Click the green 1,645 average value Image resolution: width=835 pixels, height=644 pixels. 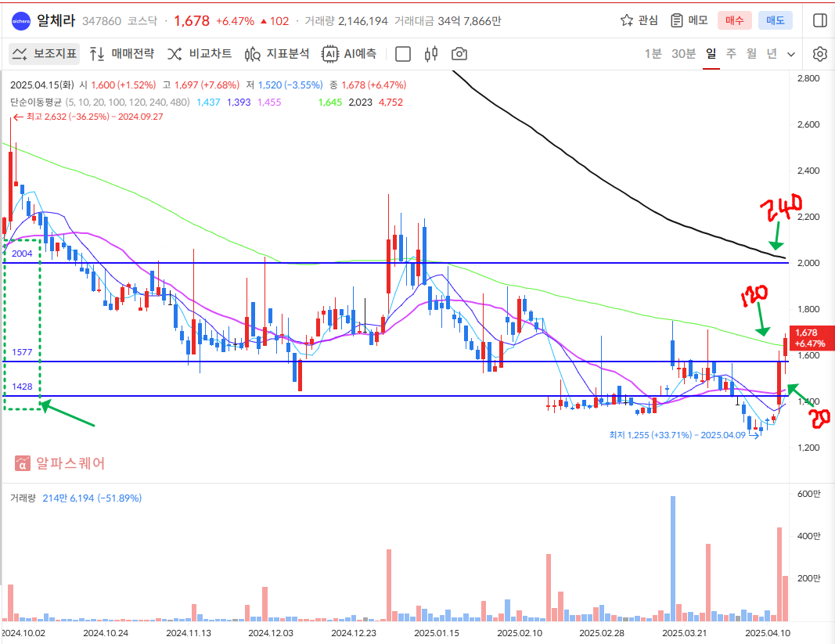330,103
